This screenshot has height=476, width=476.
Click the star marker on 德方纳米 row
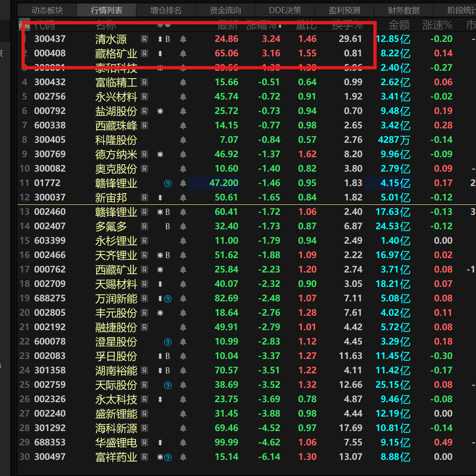pos(160,155)
